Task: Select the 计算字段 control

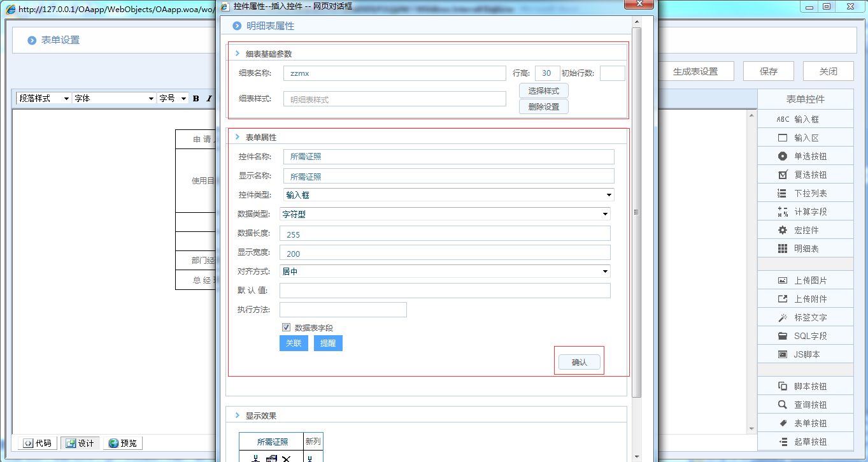Action: pos(805,211)
